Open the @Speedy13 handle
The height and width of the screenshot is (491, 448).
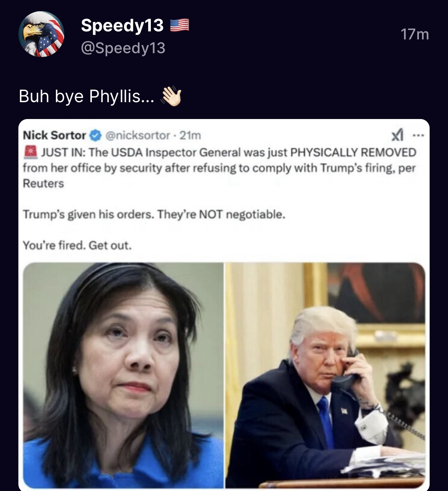(123, 48)
